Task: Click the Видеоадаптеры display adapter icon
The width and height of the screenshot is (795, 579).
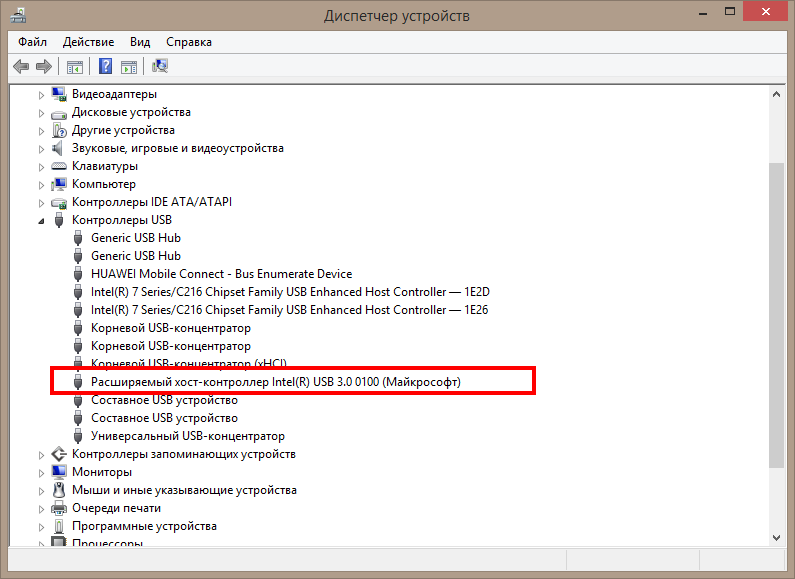Action: [59, 94]
